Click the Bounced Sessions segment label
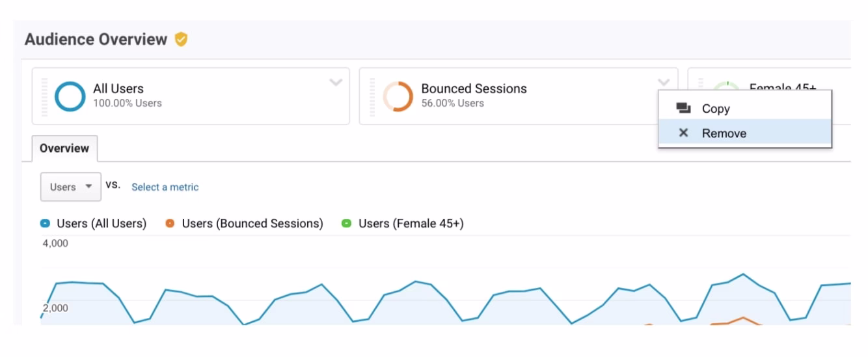The image size is (868, 357). 474,89
